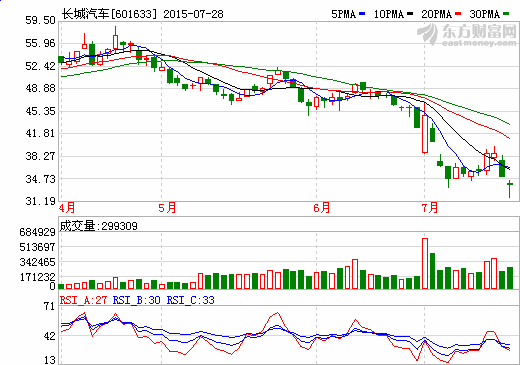The height and width of the screenshot is (365, 520).
Task: Select the 6月 month label on time axis
Action: 322,208
